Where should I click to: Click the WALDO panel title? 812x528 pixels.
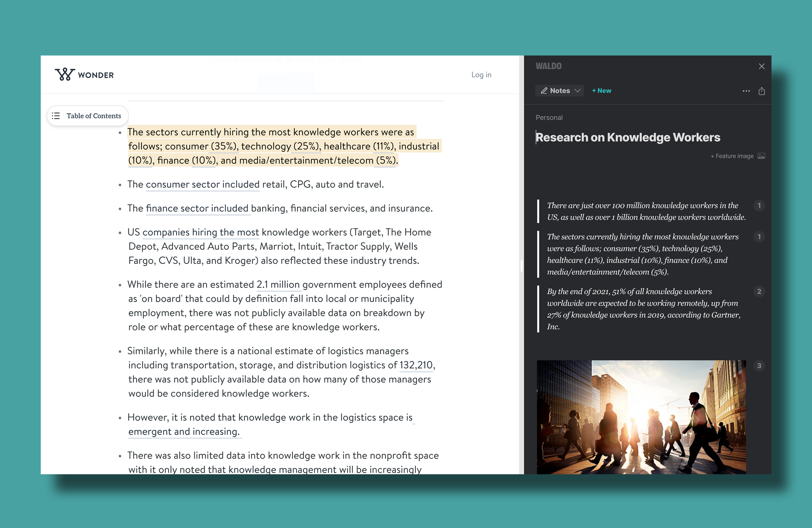coord(548,66)
